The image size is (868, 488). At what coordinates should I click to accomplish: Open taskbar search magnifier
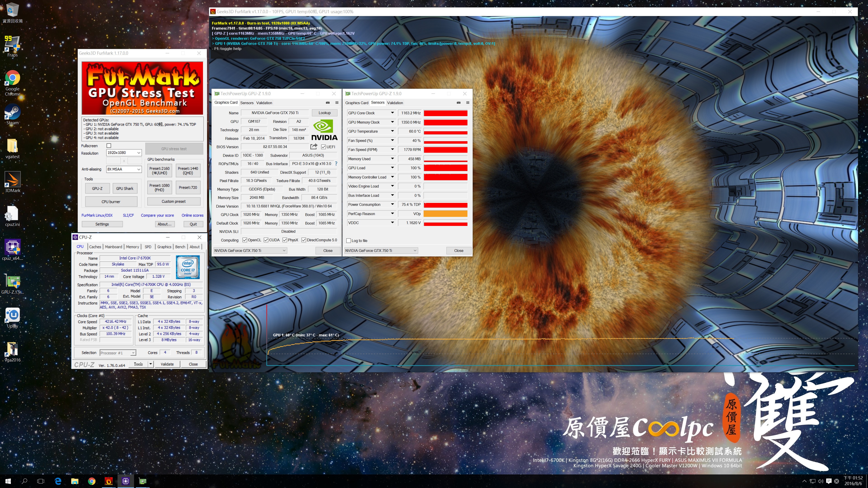(24, 481)
